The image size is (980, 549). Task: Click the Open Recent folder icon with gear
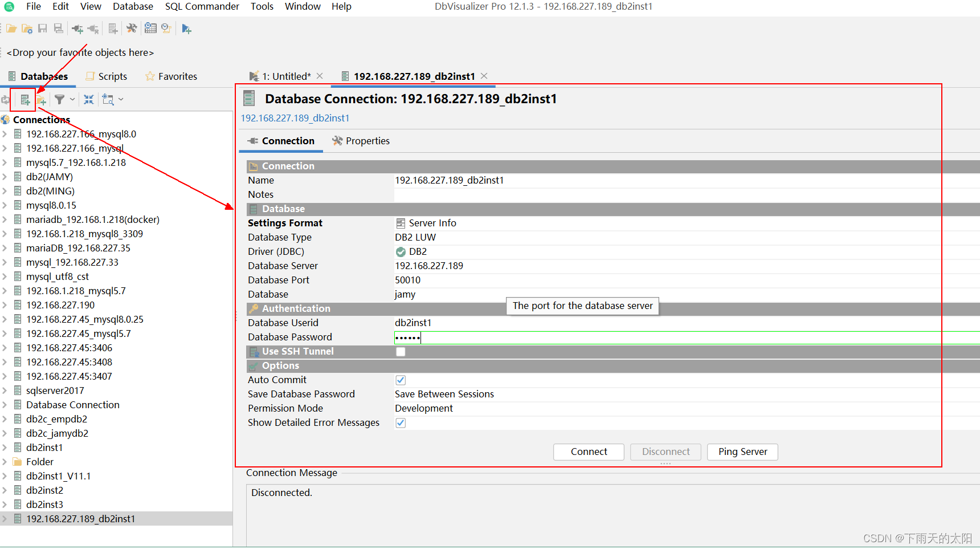click(x=27, y=29)
